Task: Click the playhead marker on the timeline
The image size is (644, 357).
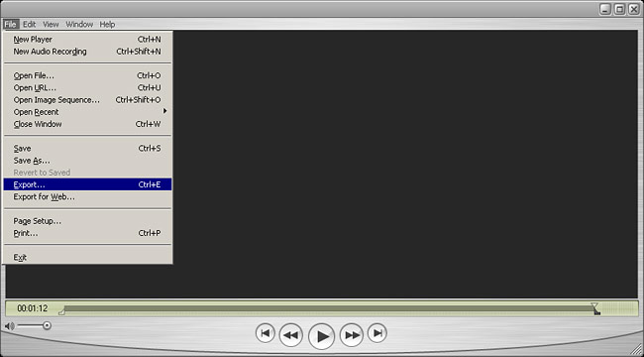Action: 594,306
